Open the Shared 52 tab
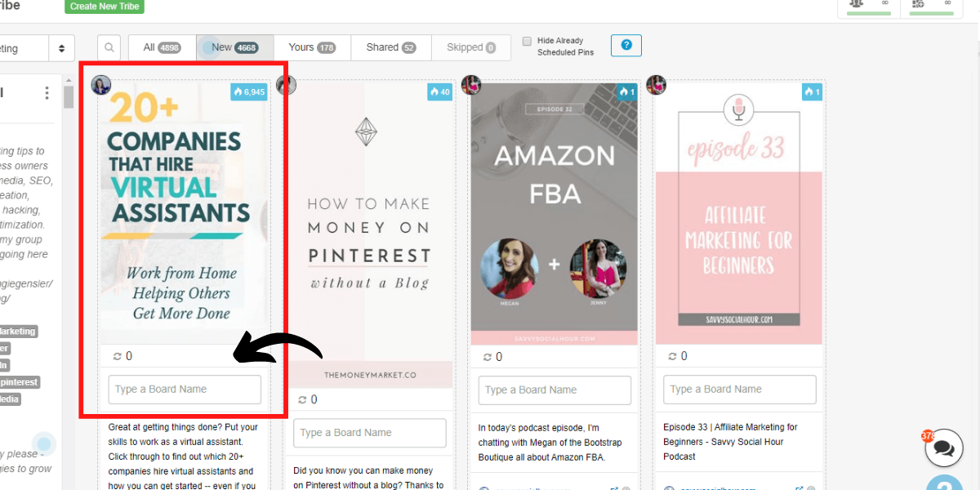 point(391,47)
